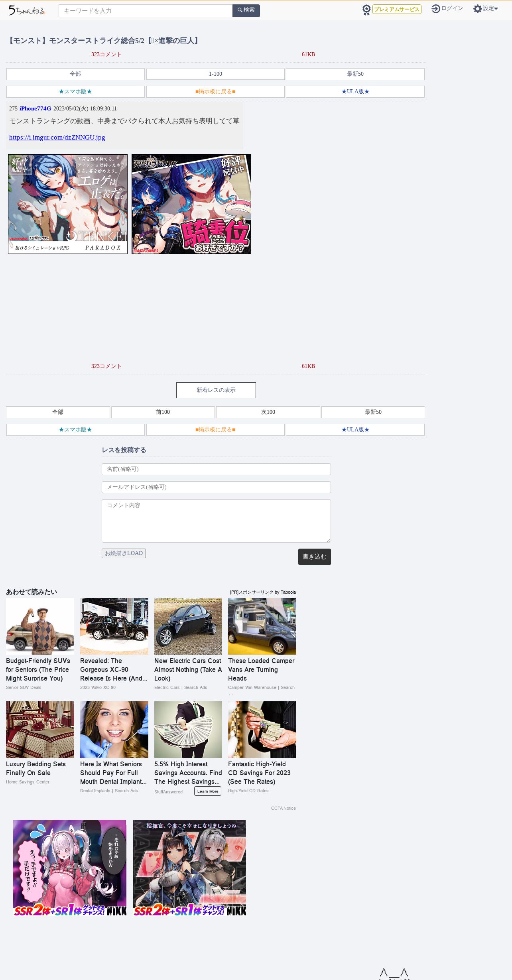Focus the メールアドレス(省略可) field

tap(216, 487)
